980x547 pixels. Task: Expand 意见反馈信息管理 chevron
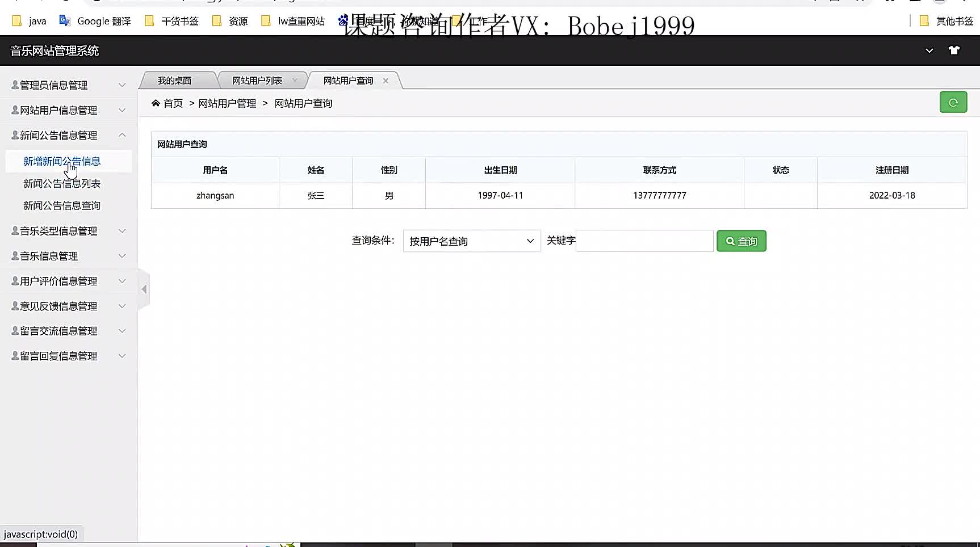tap(122, 306)
